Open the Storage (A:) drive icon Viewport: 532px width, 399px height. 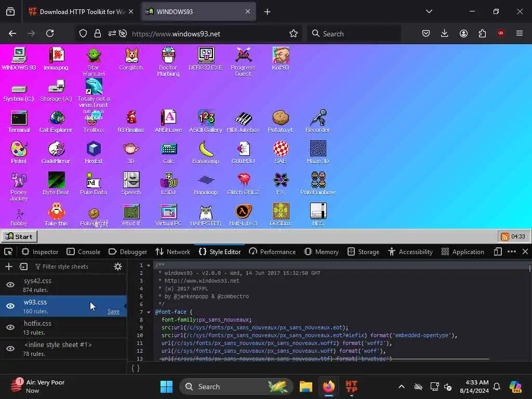coord(56,90)
